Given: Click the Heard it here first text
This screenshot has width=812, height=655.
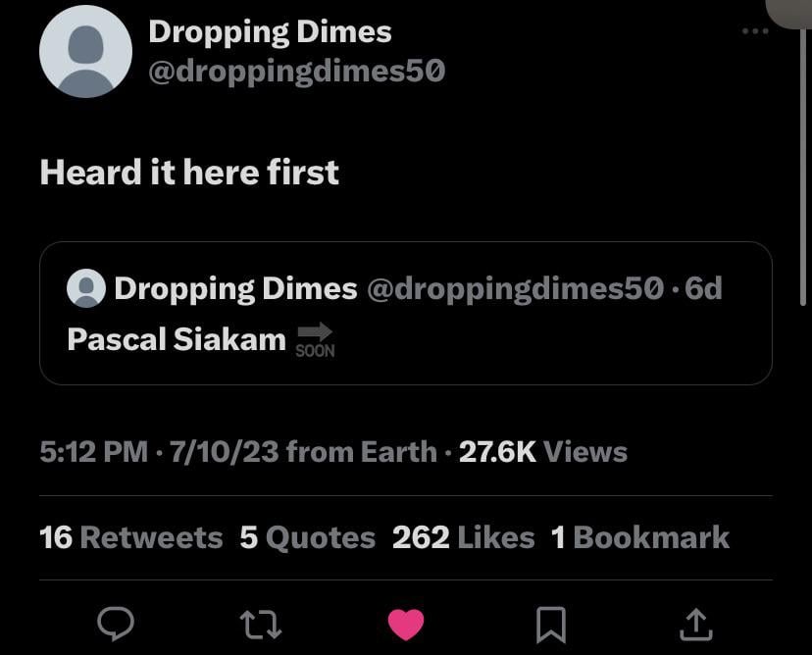Looking at the screenshot, I should (189, 173).
